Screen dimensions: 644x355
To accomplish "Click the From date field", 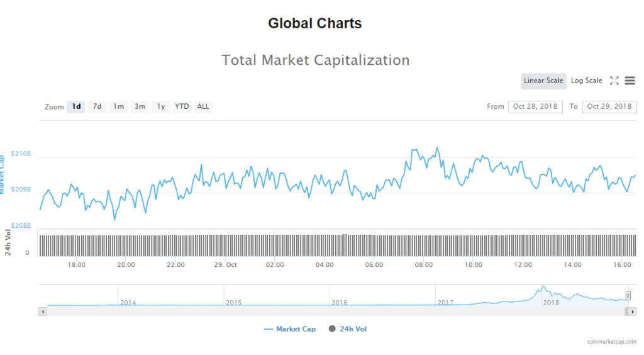I will (536, 106).
